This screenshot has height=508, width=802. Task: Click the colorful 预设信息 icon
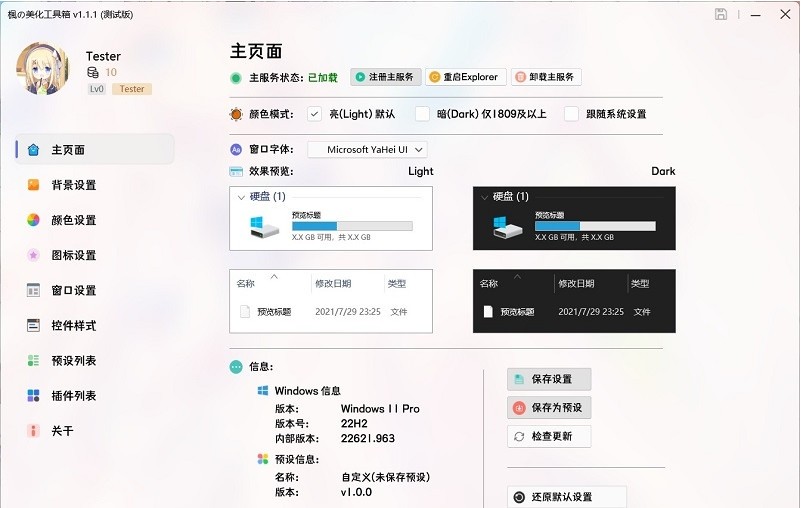pyautogui.click(x=263, y=459)
